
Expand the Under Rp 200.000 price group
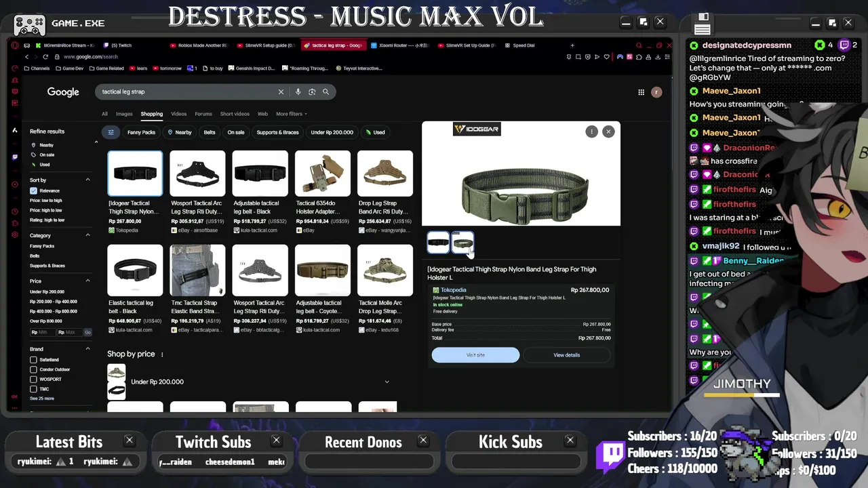tap(387, 382)
